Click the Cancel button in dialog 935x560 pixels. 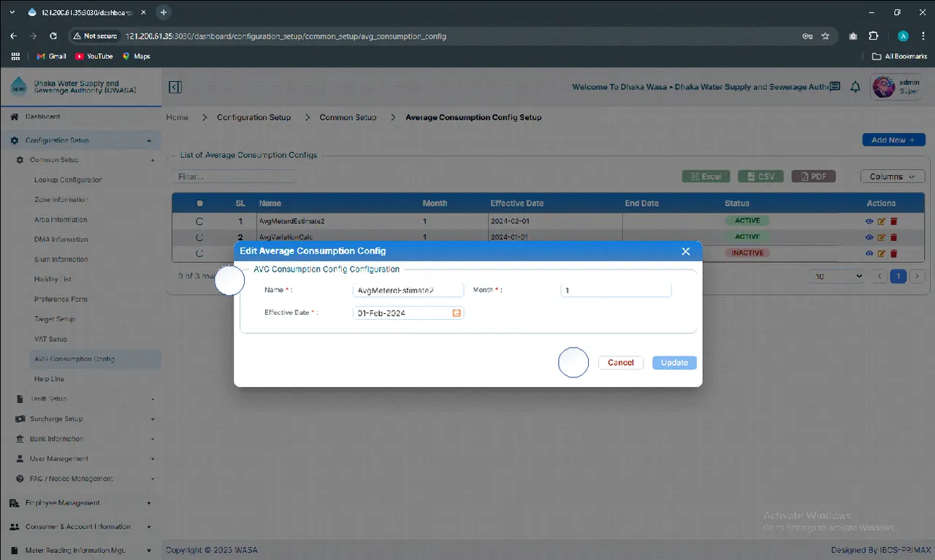(x=621, y=363)
